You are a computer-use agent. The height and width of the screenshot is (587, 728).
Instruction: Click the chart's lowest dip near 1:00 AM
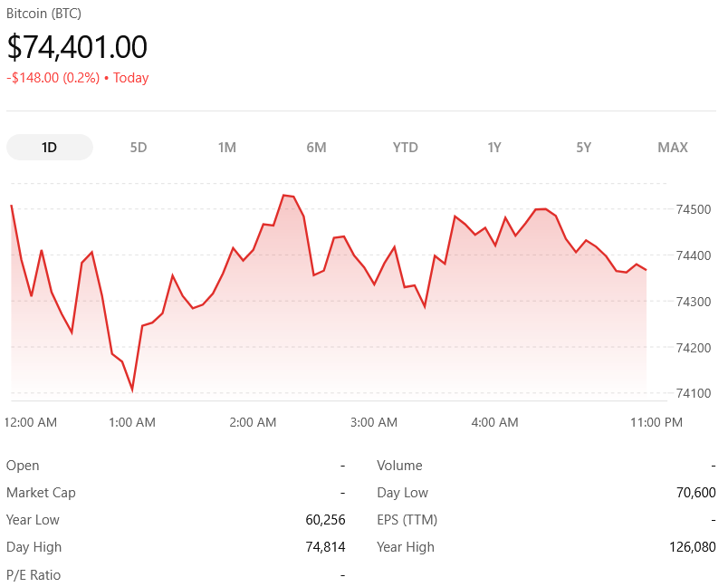click(x=132, y=390)
